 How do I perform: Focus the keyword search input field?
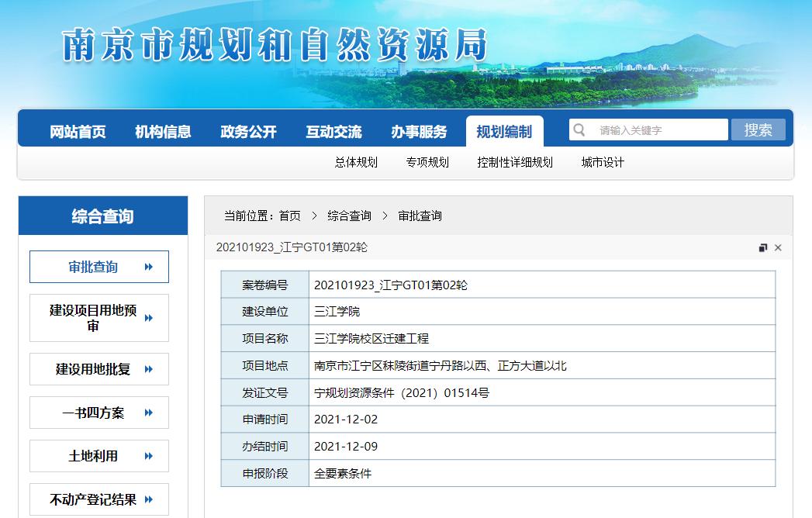[658, 130]
